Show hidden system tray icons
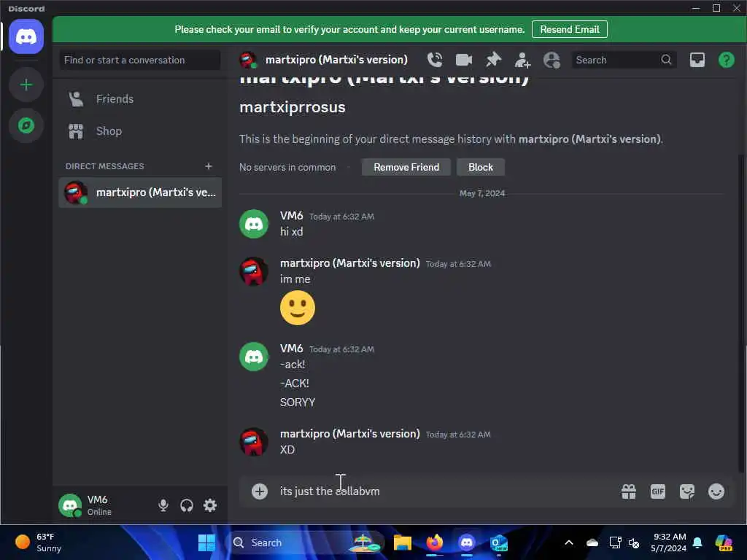 569,542
